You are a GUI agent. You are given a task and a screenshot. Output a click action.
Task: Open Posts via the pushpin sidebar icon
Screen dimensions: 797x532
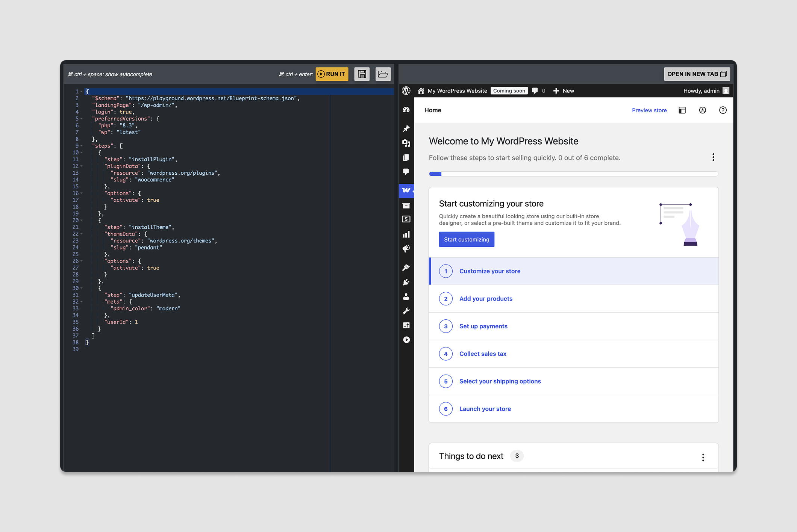click(406, 129)
